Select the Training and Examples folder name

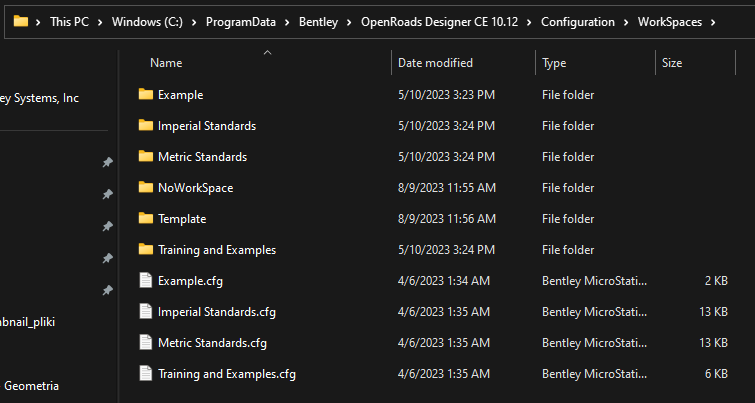(217, 250)
